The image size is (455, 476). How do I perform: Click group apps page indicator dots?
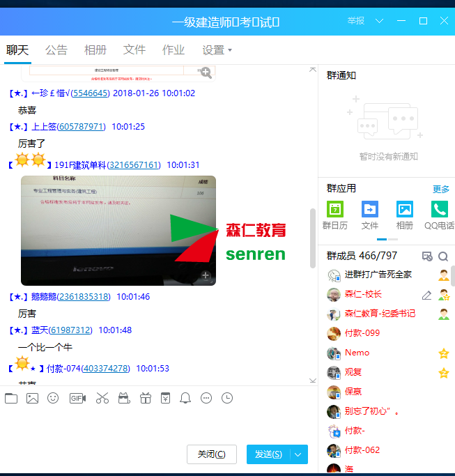[x=387, y=240]
